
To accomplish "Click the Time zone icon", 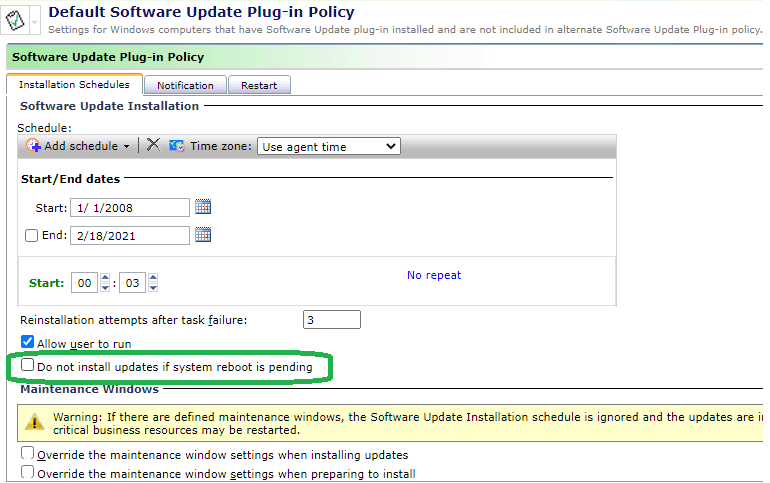I will (x=177, y=146).
